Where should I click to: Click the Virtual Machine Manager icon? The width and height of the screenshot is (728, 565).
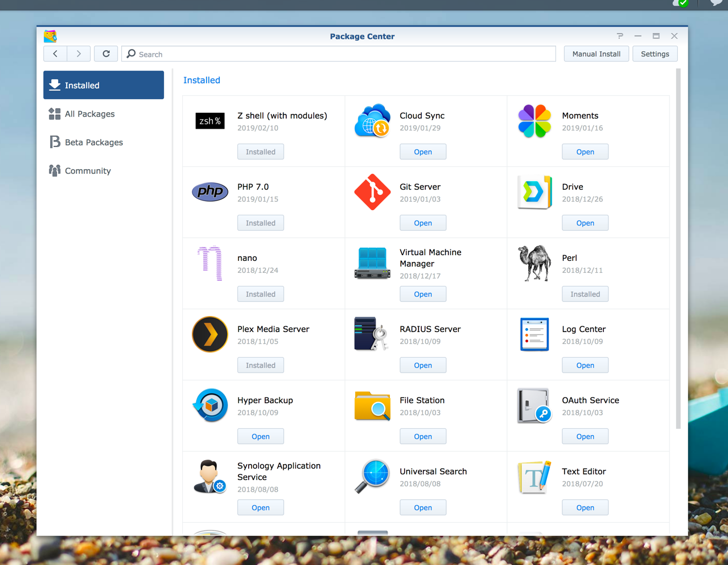pos(372,263)
